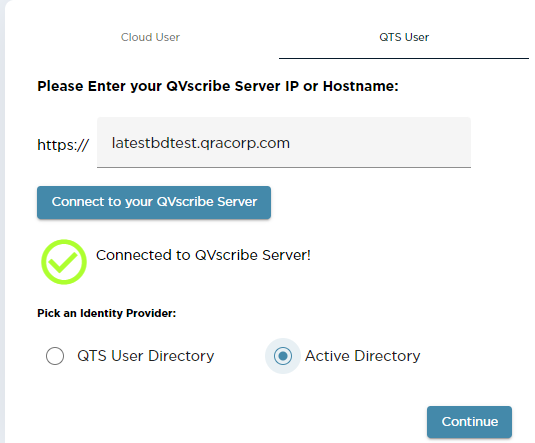Viewport: 535px width, 443px height.
Task: Click the QTS User Directory label text
Action: 146,356
